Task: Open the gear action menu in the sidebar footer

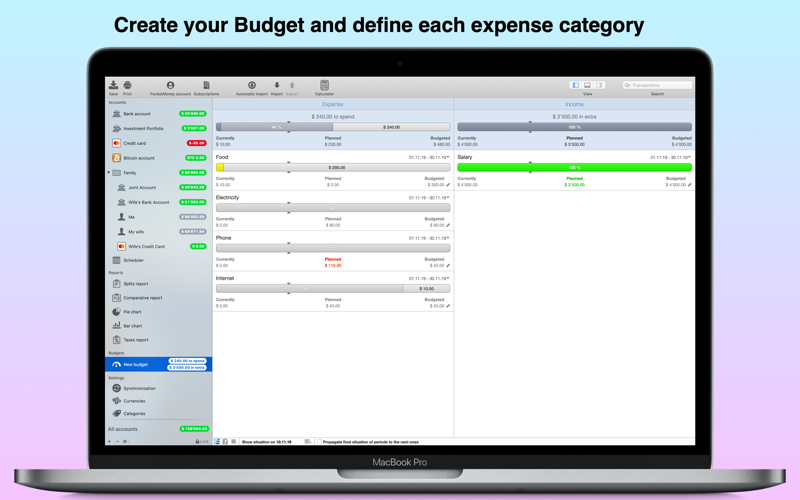Action: [x=126, y=441]
